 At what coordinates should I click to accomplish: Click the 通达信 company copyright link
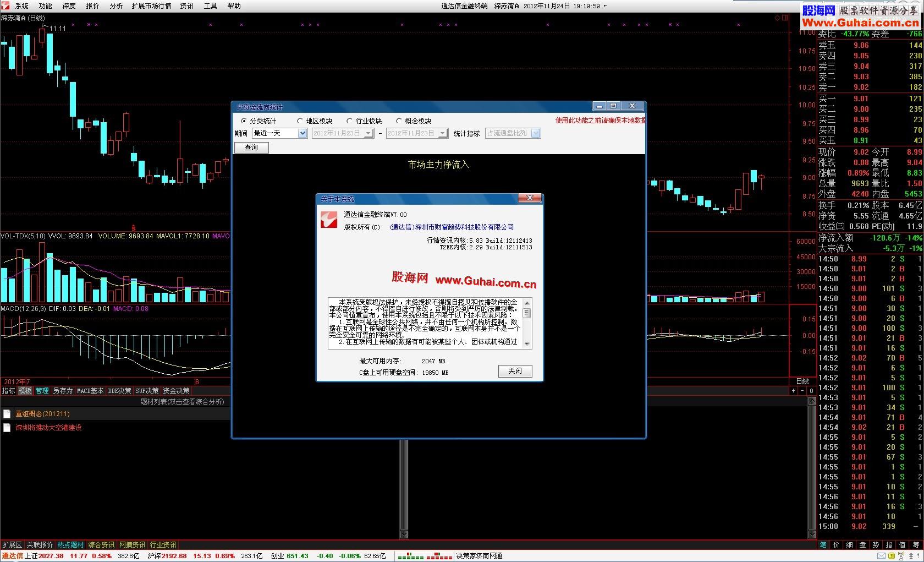(452, 227)
